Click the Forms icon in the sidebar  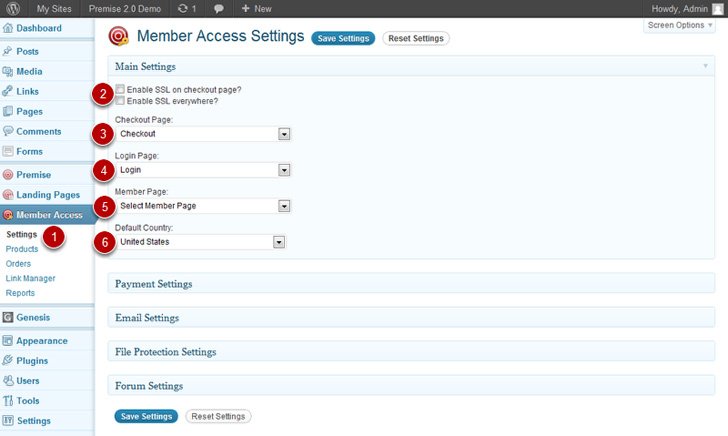pos(8,151)
